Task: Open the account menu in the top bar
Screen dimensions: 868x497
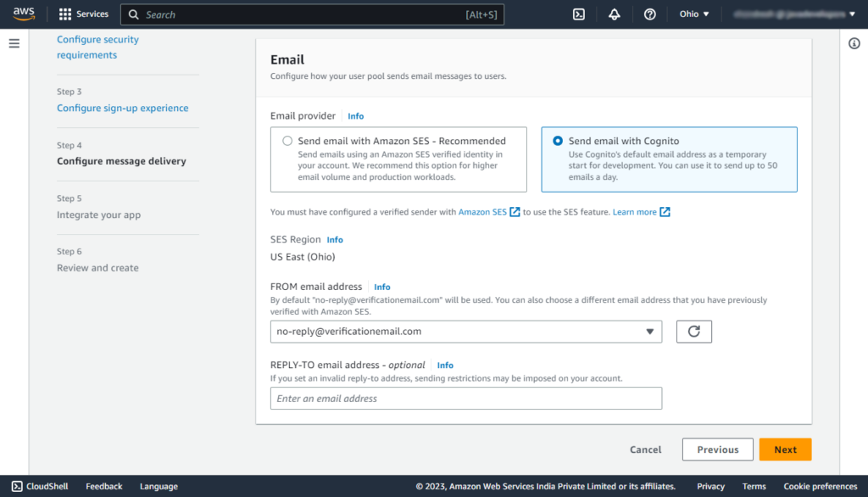Action: click(793, 14)
